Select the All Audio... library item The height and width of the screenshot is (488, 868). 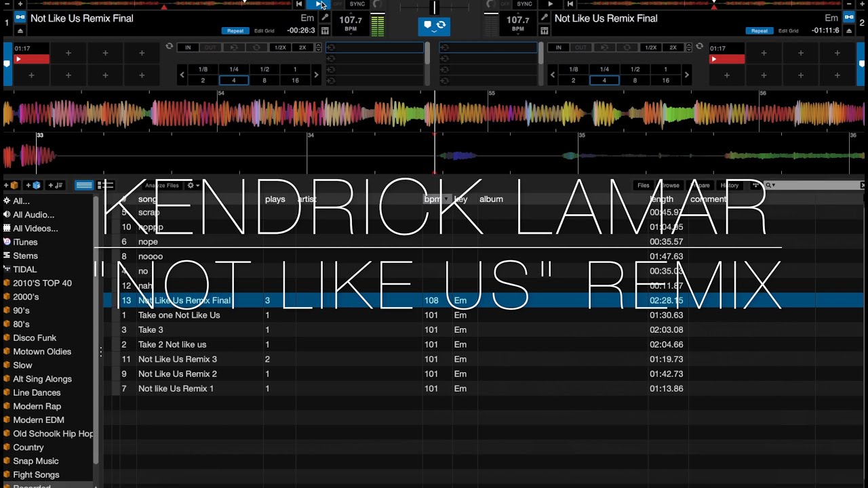pos(33,215)
